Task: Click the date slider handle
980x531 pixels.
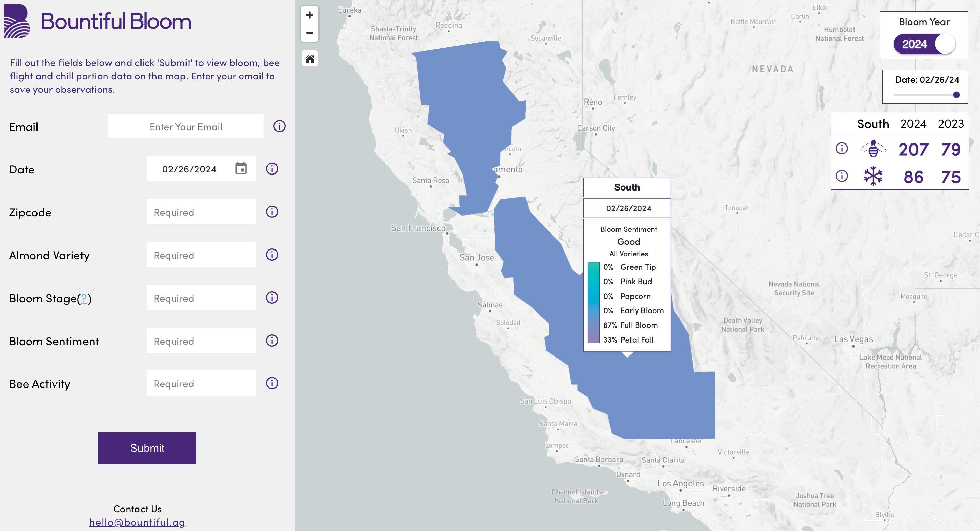Action: point(956,95)
